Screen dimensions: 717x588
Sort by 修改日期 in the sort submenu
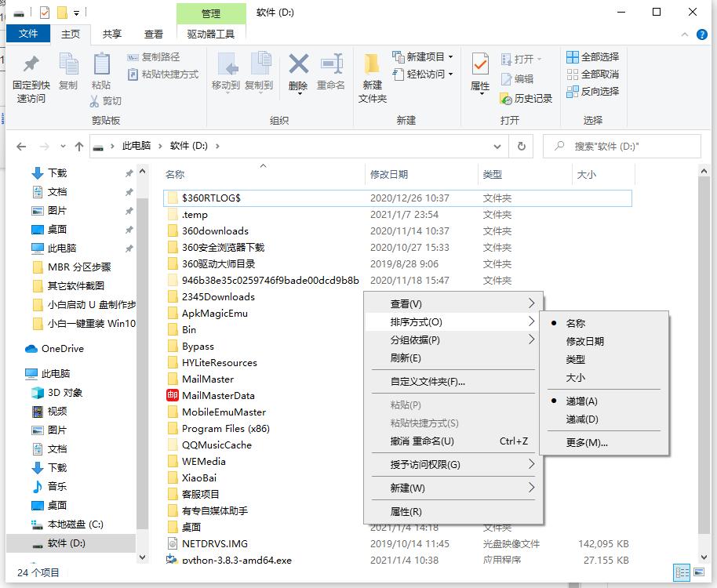tap(584, 343)
